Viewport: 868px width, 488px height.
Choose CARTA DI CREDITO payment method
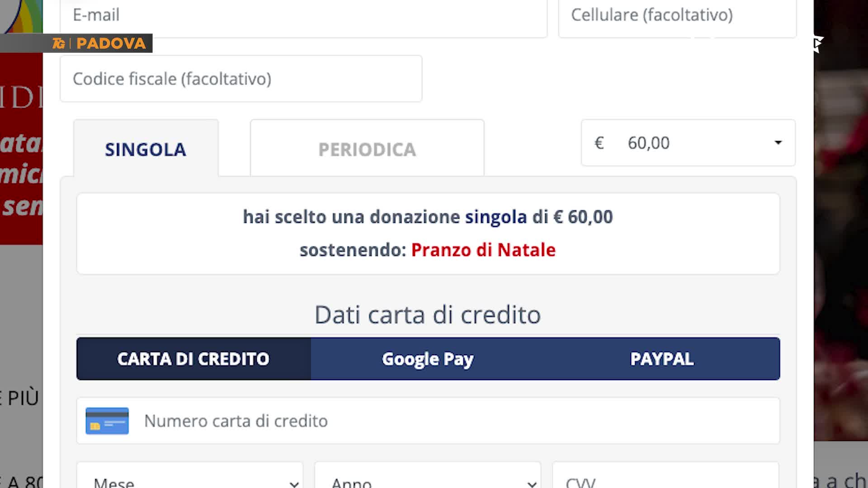193,359
